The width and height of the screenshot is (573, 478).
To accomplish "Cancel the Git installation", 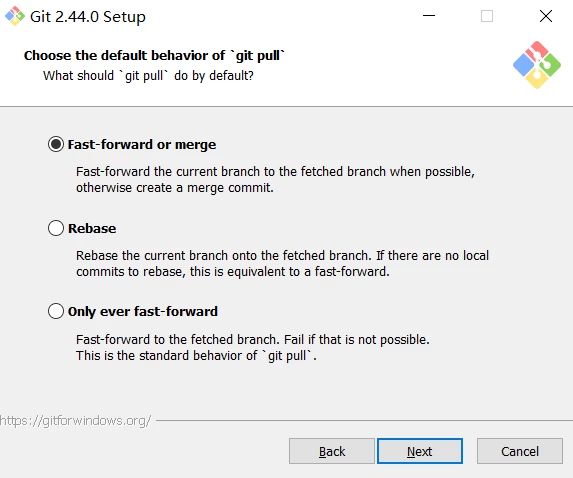I will pyautogui.click(x=520, y=451).
